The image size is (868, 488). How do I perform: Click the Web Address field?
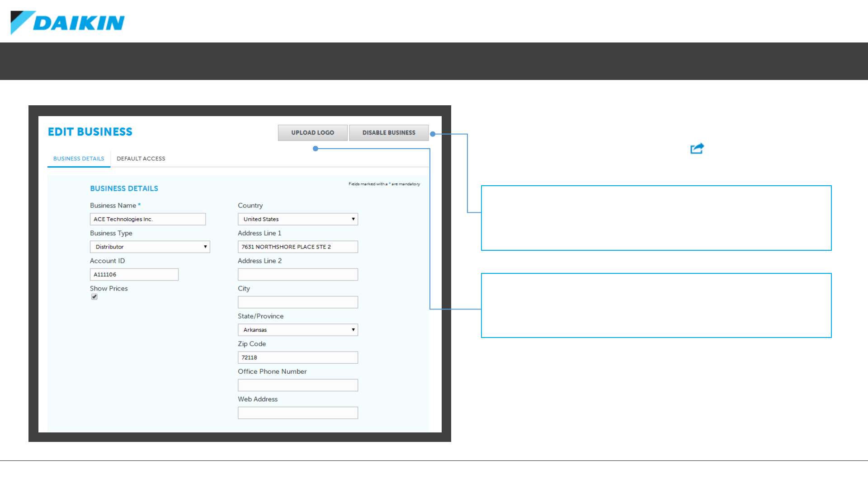[x=297, y=413]
